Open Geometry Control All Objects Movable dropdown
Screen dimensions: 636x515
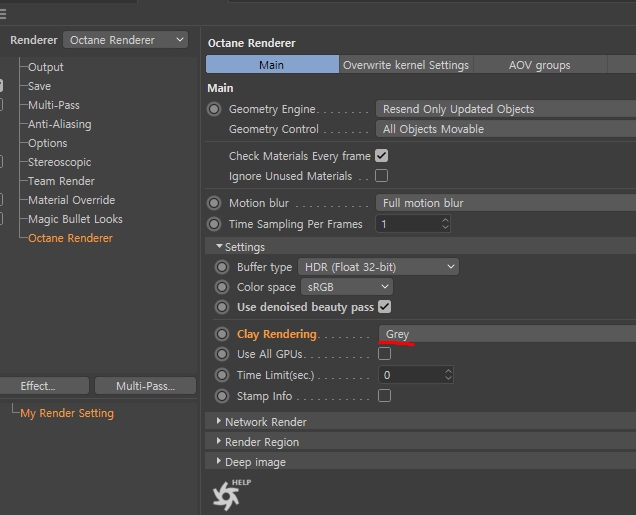click(506, 129)
